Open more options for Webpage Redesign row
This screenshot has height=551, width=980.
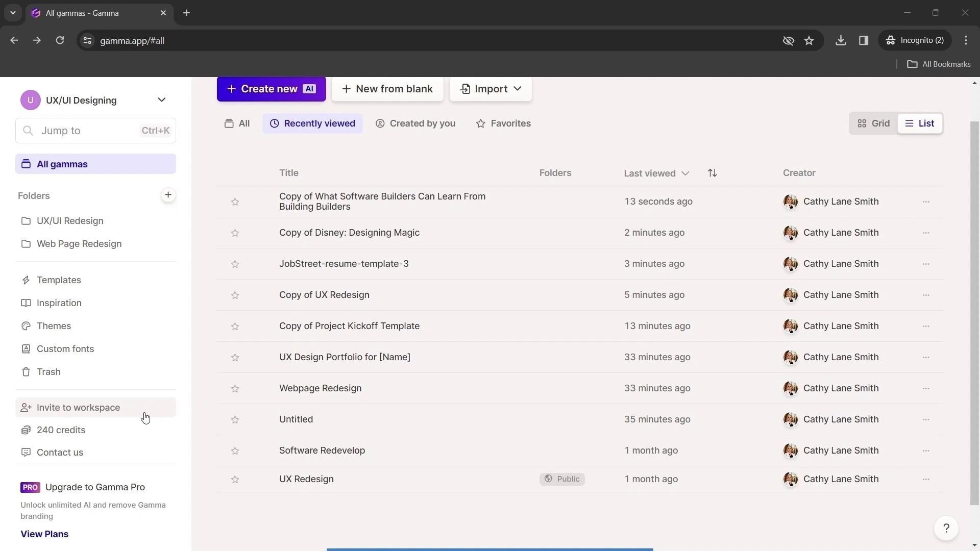click(x=925, y=388)
